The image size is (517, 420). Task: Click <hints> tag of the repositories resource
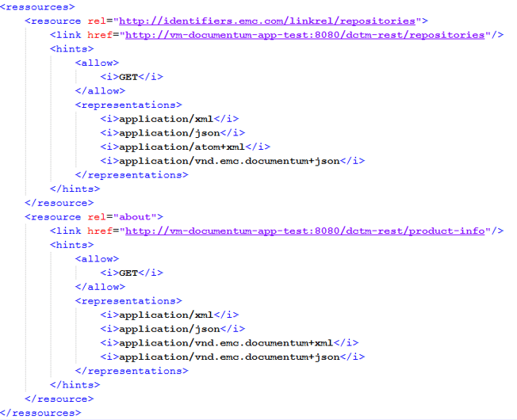pyautogui.click(x=72, y=49)
